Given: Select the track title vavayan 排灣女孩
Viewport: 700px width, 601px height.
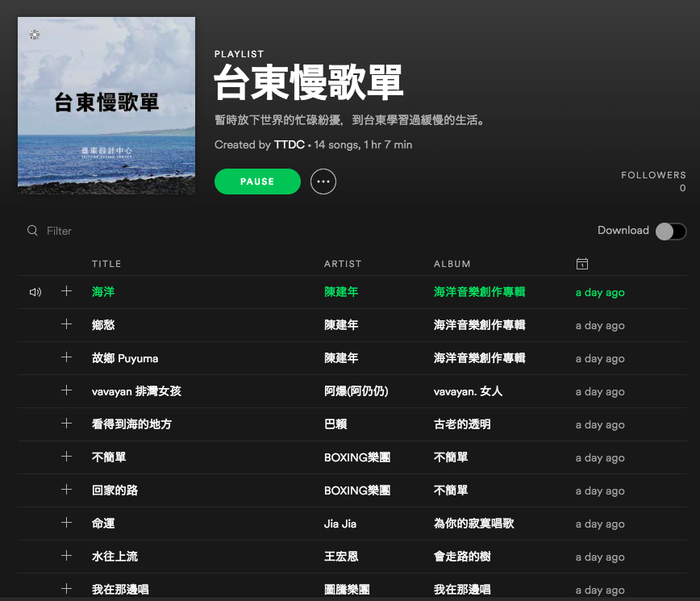Looking at the screenshot, I should pyautogui.click(x=136, y=391).
